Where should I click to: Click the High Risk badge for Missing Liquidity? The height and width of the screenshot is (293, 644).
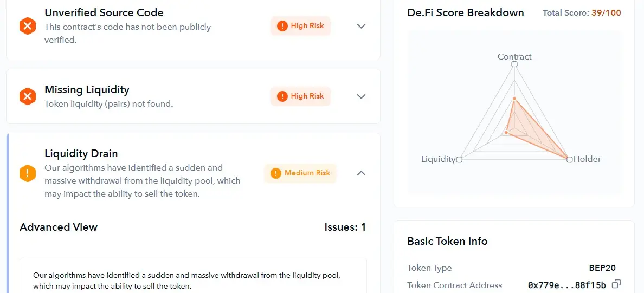300,96
